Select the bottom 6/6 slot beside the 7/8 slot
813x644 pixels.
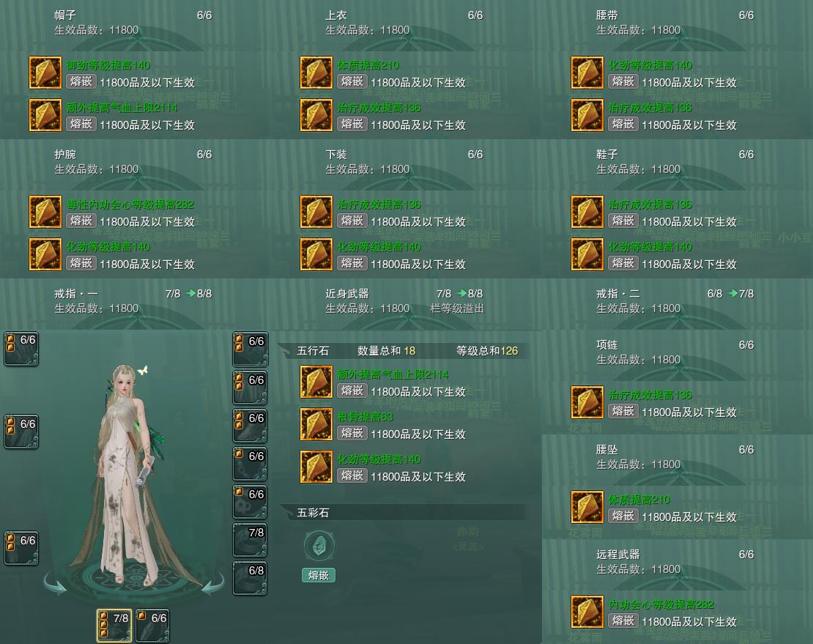click(x=152, y=626)
